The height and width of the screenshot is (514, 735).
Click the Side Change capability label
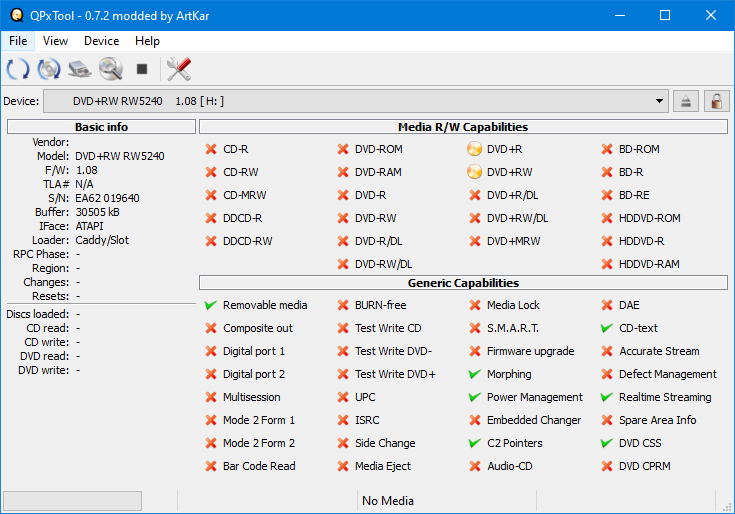[385, 443]
